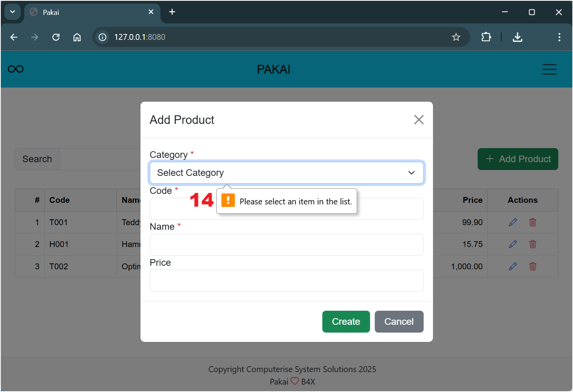
Task: Reload the page
Action: [56, 37]
